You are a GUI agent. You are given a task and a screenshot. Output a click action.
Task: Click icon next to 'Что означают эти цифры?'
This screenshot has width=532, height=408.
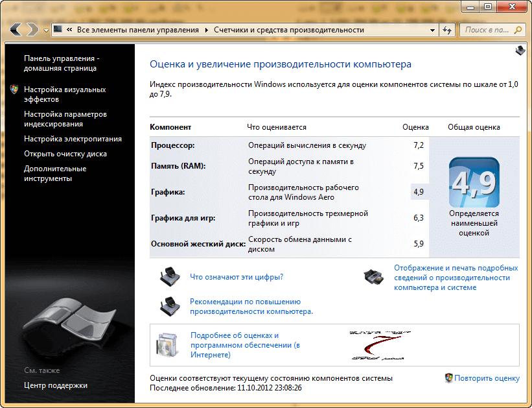(170, 277)
